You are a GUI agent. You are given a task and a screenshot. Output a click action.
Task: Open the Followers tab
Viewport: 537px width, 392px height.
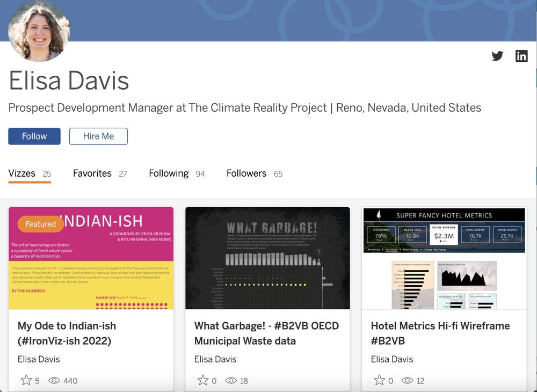[255, 173]
